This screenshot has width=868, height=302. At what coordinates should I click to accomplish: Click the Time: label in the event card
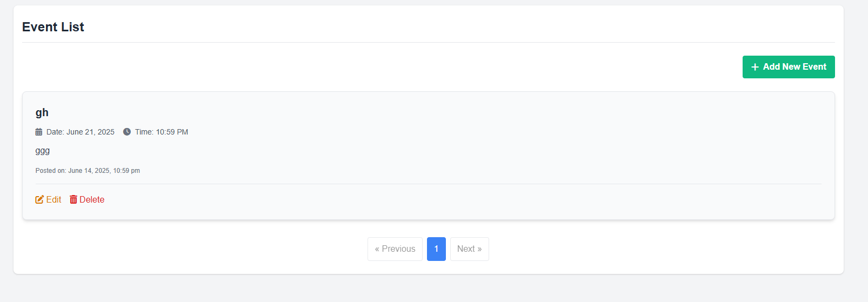click(144, 132)
